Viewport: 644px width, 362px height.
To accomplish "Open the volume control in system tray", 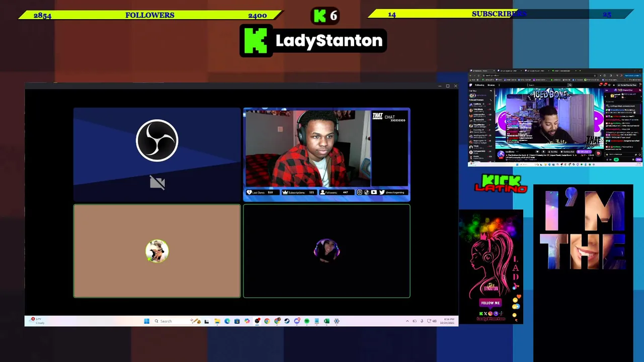I will click(434, 321).
